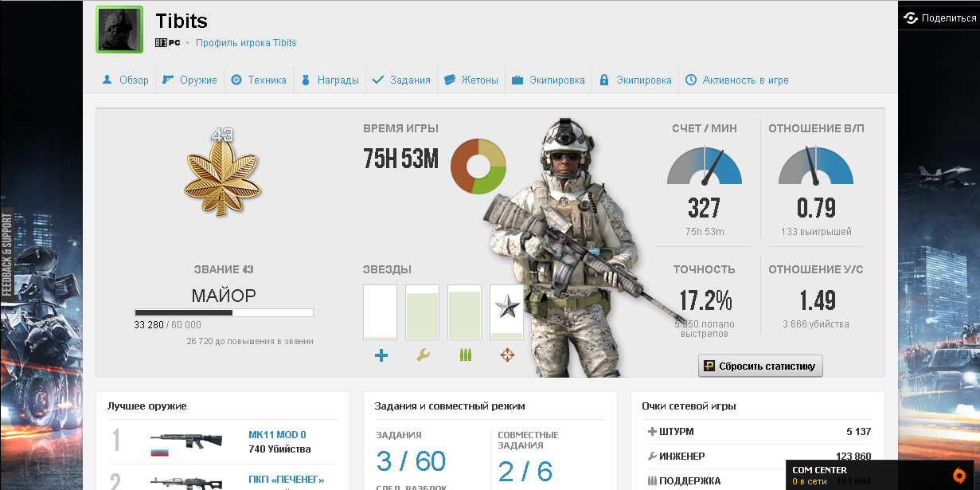Click the Origin logo icon
The image size is (980, 490).
pyautogui.click(x=959, y=476)
